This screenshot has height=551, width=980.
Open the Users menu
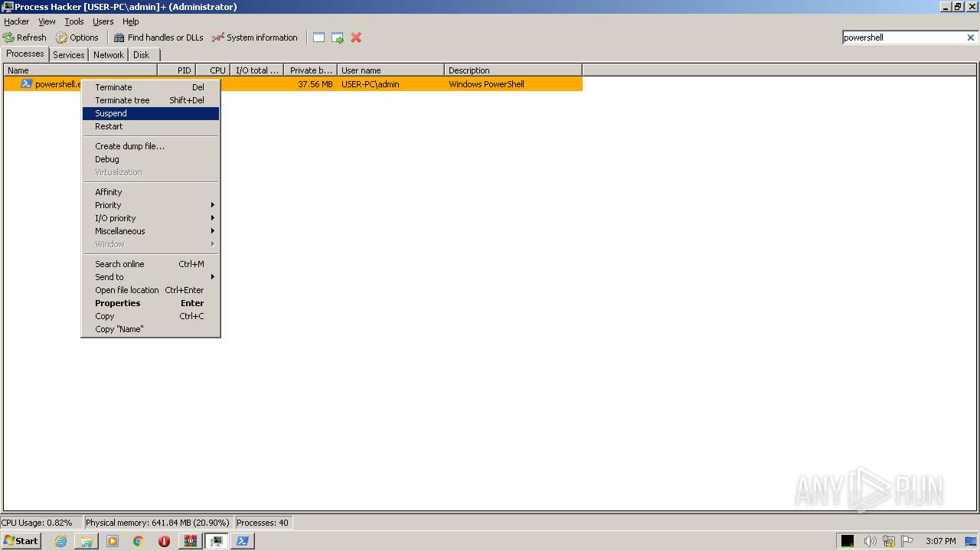(x=103, y=21)
